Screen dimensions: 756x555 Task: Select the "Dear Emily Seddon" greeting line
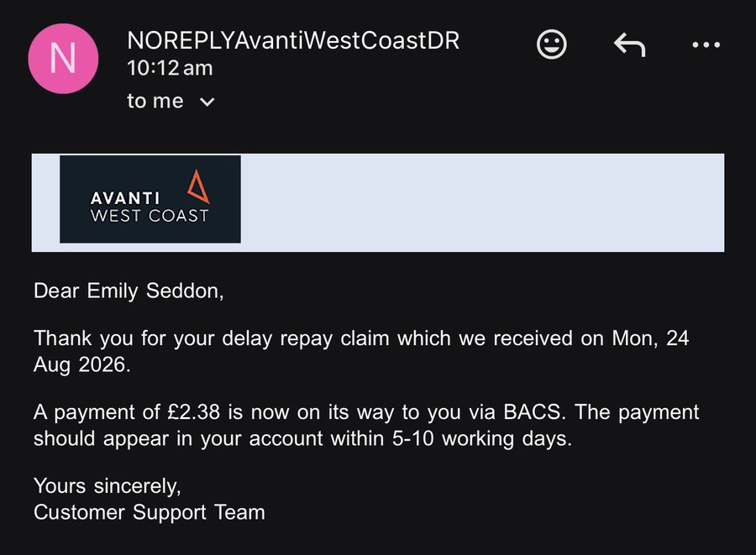[x=129, y=291]
